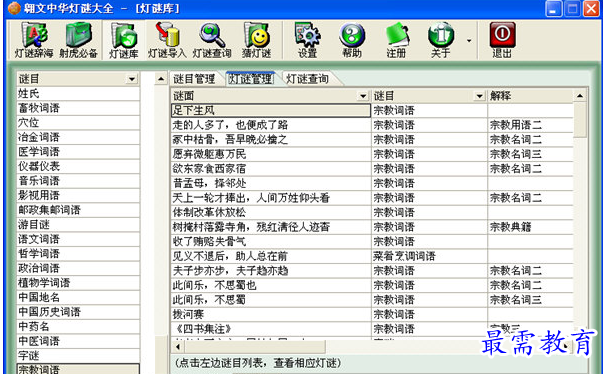Click the 退出 exit icon
The height and width of the screenshot is (374, 603).
(x=502, y=40)
